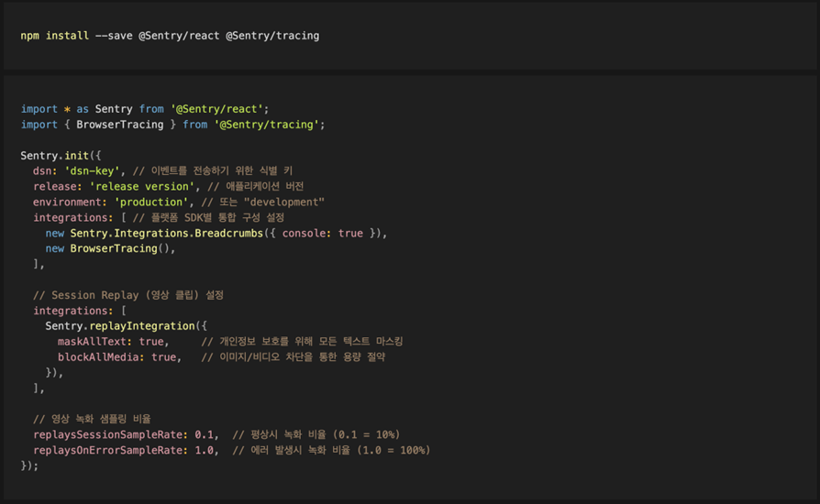Click the '플랫폼 SDK별 통합 구성 설정' comment

click(217, 217)
